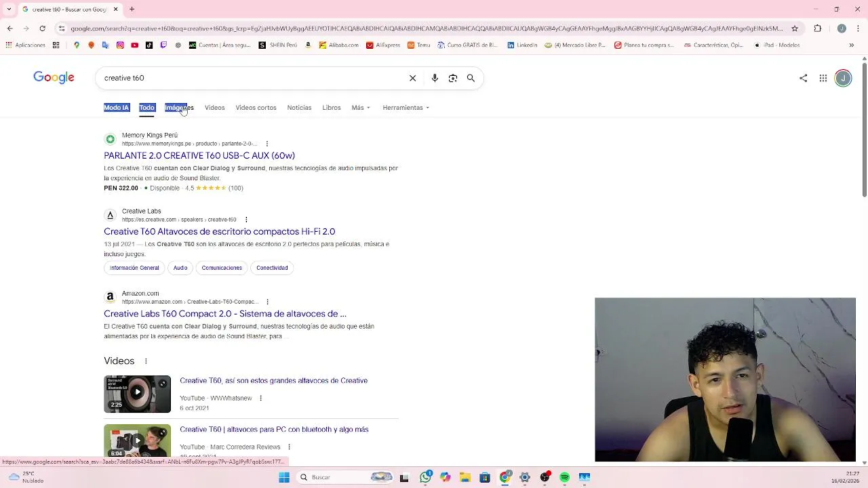Open the Instagram bookmark icon
Screen dimensions: 868x488
[120, 45]
